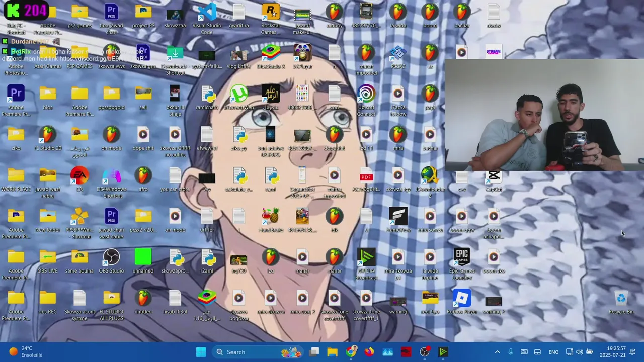Expand the hidden system tray icons
Image resolution: width=644 pixels, height=362 pixels.
click(497, 352)
